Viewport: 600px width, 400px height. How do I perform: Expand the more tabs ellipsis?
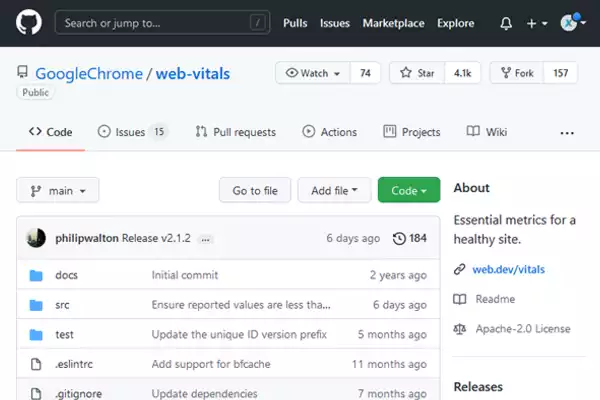click(567, 133)
